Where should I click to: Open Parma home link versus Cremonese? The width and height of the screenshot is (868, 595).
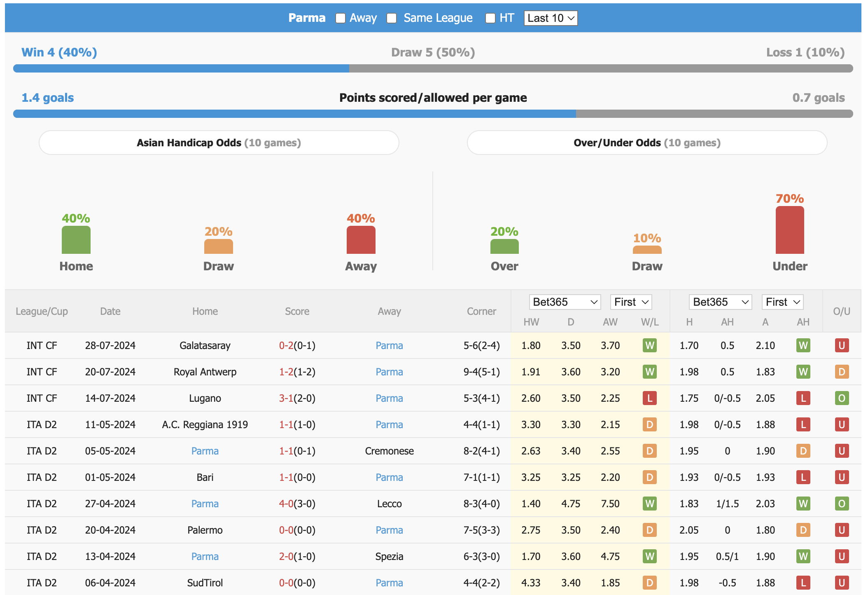(205, 451)
